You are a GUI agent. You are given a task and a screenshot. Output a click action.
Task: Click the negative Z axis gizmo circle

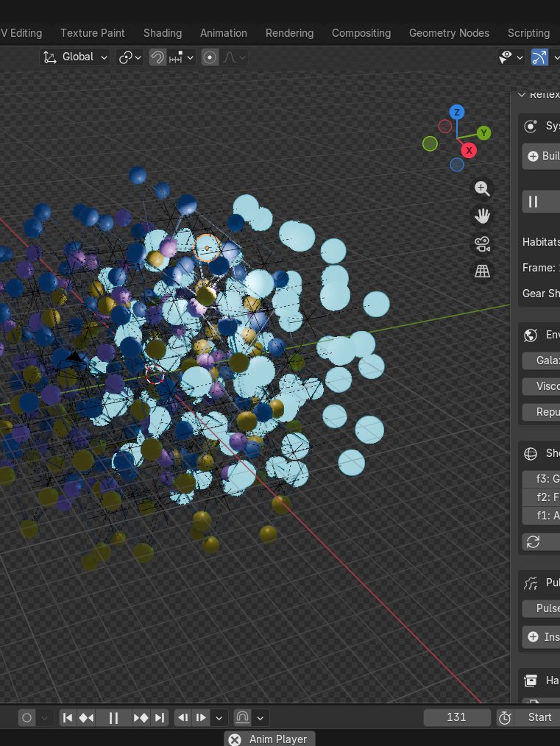[x=457, y=165]
